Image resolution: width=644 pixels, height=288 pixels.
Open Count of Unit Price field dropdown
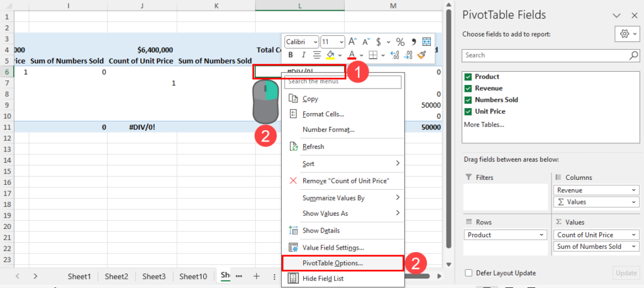635,235
